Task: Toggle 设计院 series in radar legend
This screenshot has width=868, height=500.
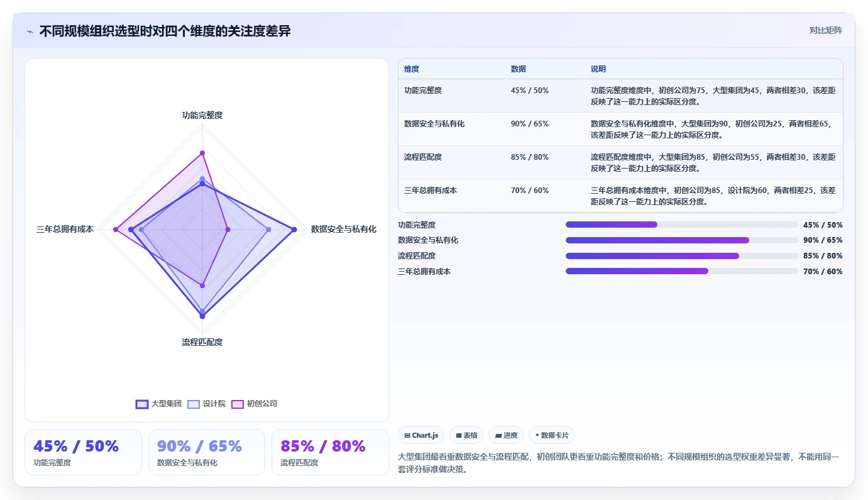Action: (x=206, y=404)
